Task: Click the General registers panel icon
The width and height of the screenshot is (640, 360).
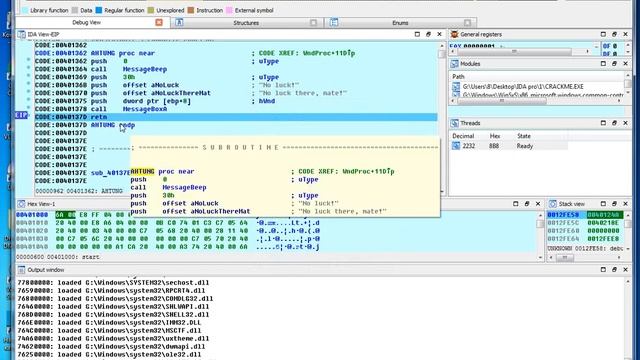Action: pos(454,34)
